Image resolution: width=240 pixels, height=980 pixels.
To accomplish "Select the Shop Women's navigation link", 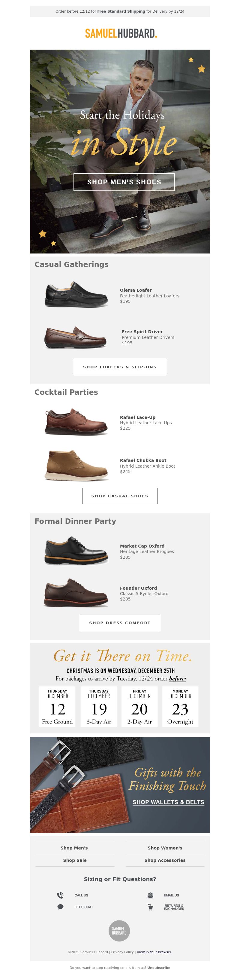I will pyautogui.click(x=165, y=848).
